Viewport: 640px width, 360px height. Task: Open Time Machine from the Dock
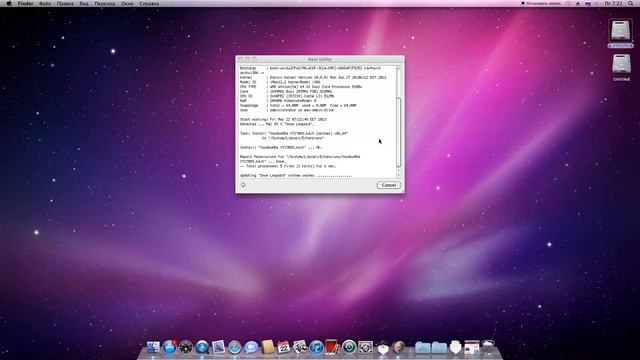349,347
